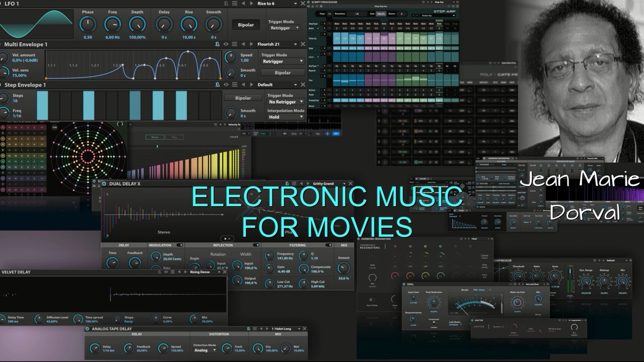The width and height of the screenshot is (644, 362).
Task: Click the LFO 1 sine waveform display
Action: point(36,24)
